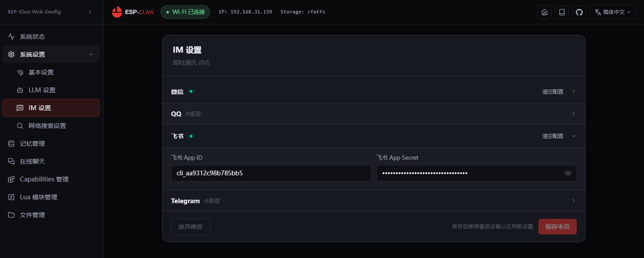Click the IP: 192.168.31.159 text
Viewport: 644px width, 258px height.
click(245, 12)
